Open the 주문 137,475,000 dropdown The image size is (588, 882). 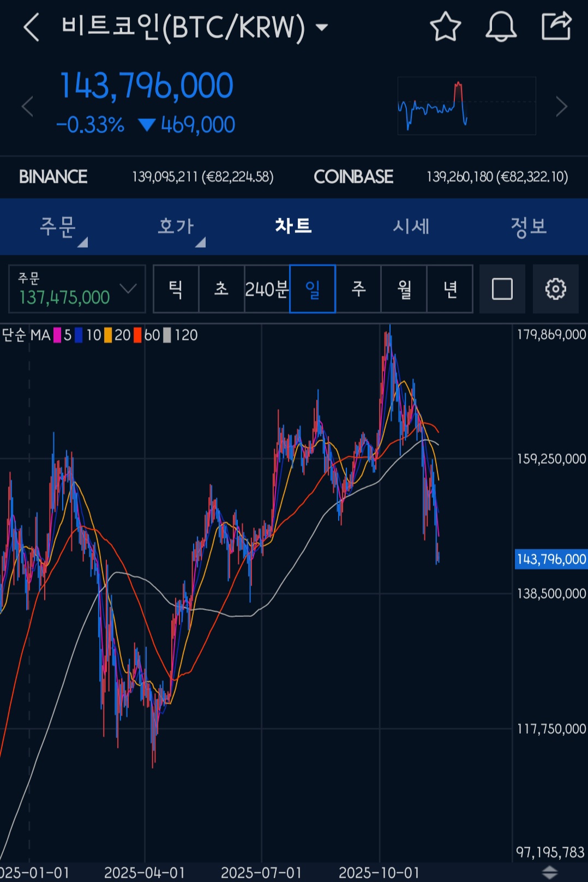click(77, 289)
